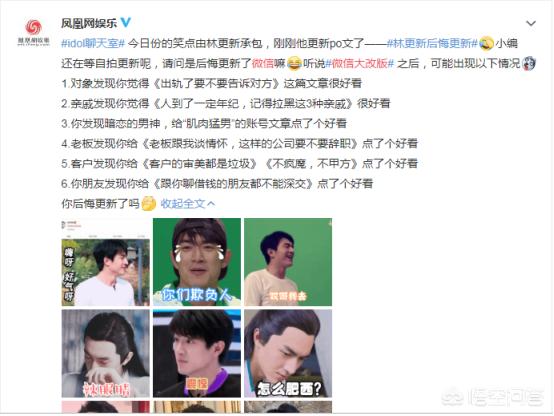
Task: Click the laughing emoji after 微信嘛
Action: click(294, 63)
